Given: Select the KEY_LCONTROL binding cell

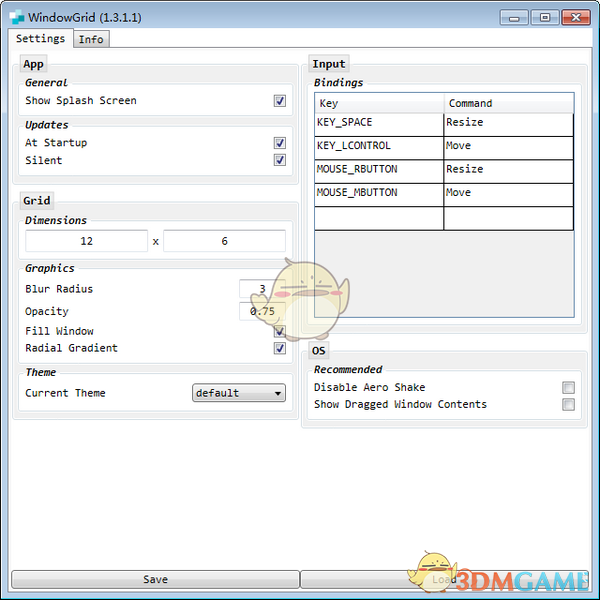Looking at the screenshot, I should 379,148.
